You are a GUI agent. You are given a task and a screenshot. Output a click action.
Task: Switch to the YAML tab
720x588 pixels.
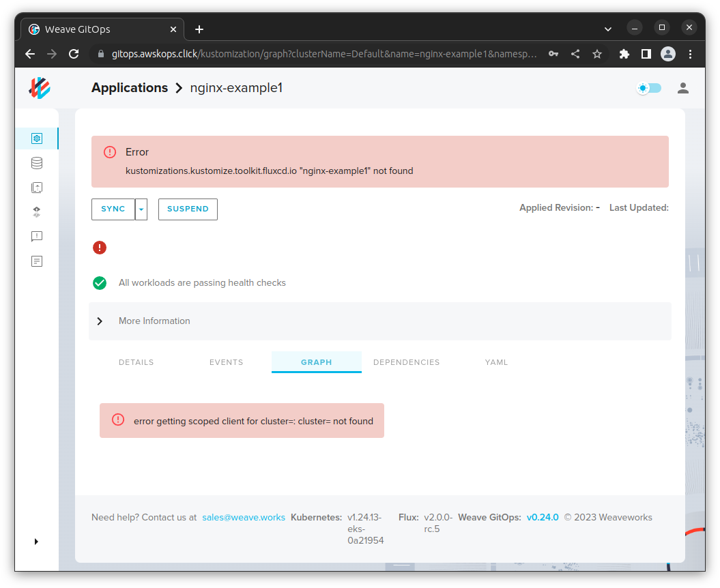(x=496, y=362)
